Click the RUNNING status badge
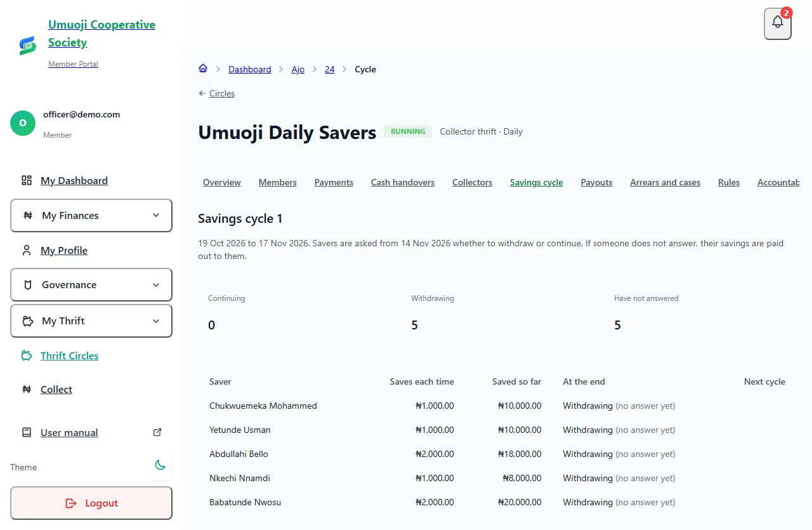The height and width of the screenshot is (530, 812). (408, 131)
